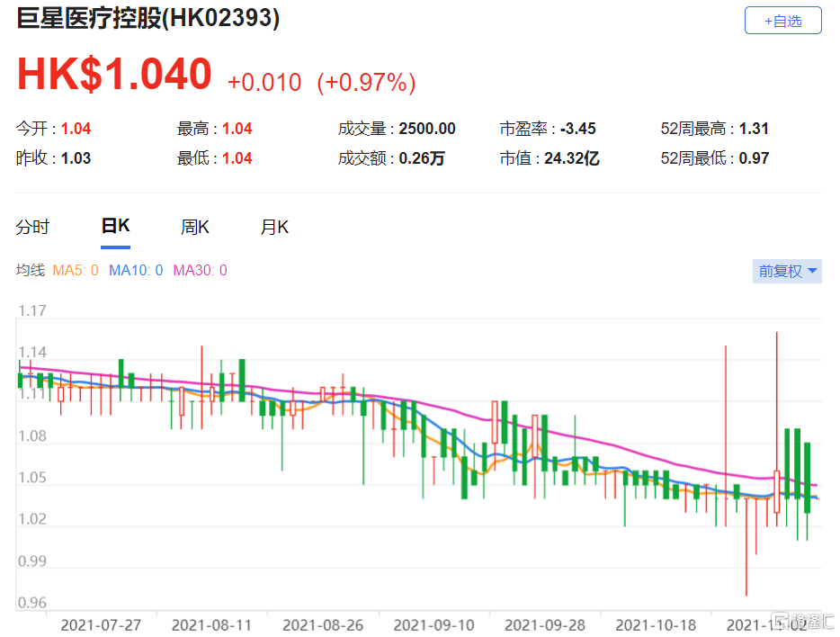This screenshot has height=637, width=840.
Task: Toggle the MA10 moving average line
Action: tap(135, 270)
